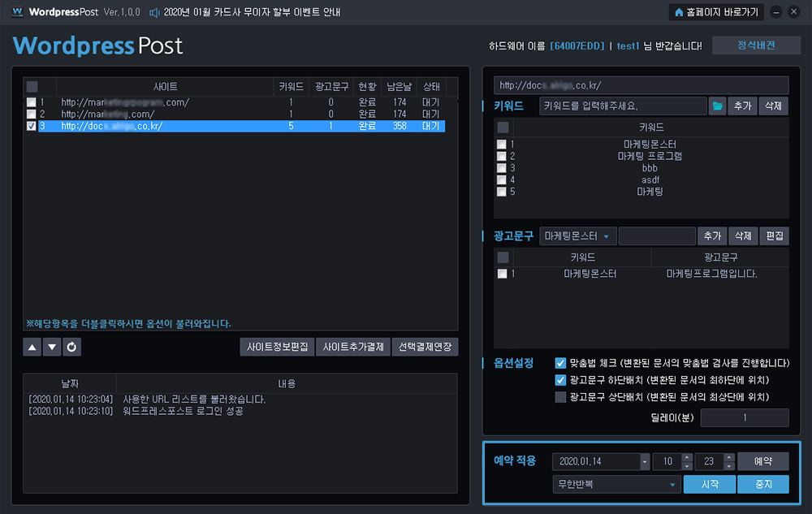Click the 광고문구 text input field

pyautogui.click(x=657, y=236)
